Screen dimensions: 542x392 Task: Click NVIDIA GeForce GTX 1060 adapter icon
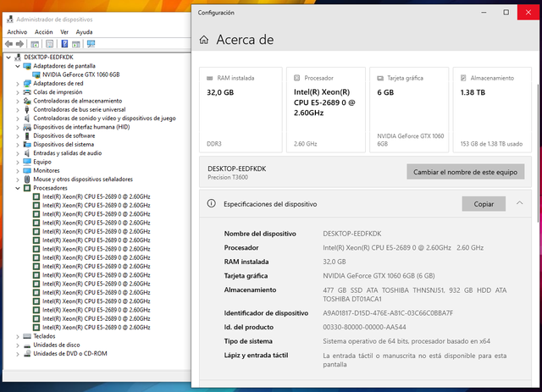pyautogui.click(x=36, y=75)
